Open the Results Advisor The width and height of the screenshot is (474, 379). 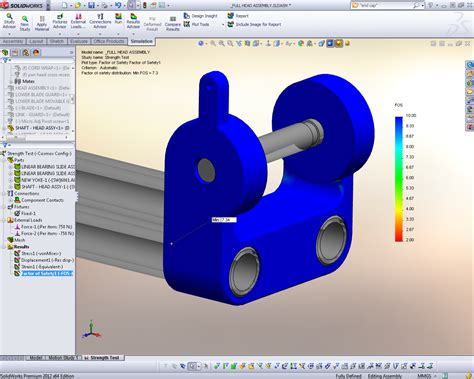pos(133,21)
